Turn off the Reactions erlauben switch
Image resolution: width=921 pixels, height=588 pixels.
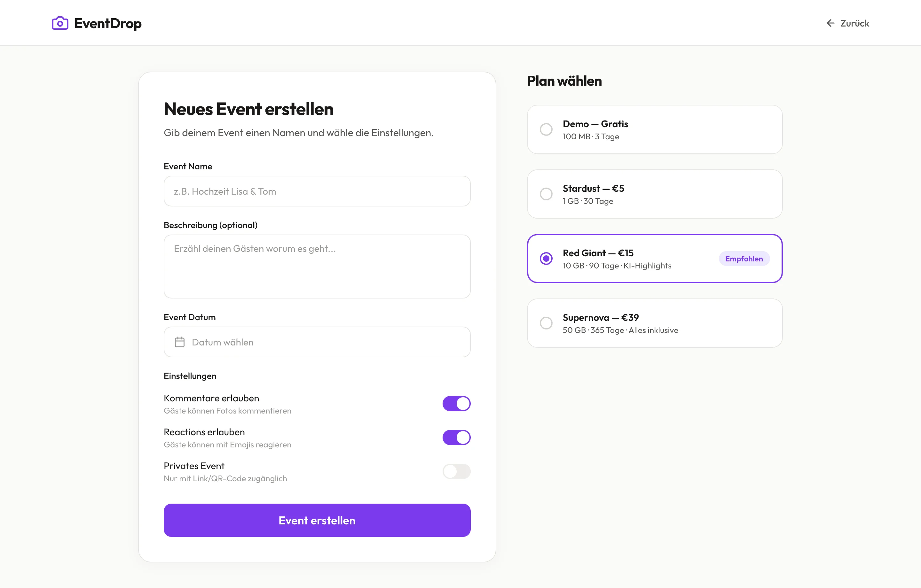(x=456, y=437)
